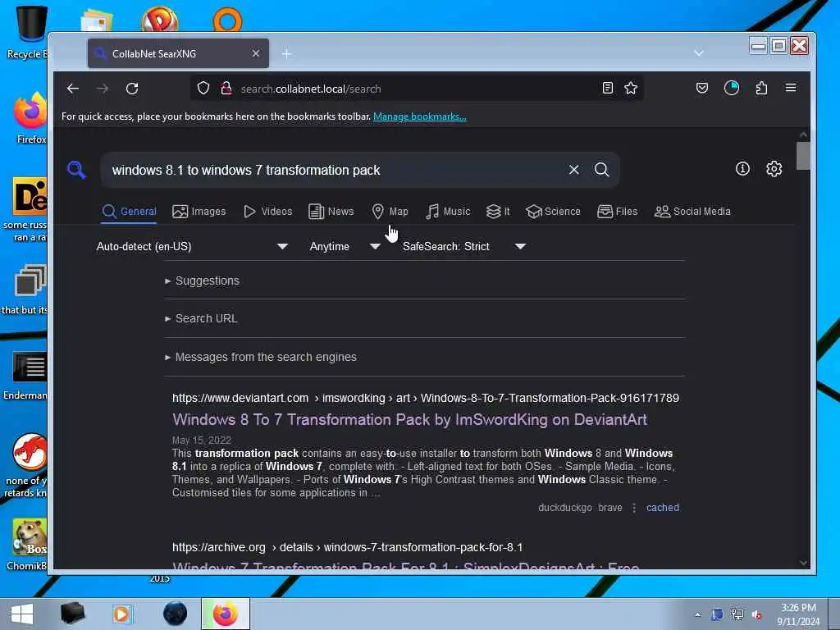This screenshot has width=840, height=630.
Task: Switch to the Music search tab
Action: pos(448,212)
